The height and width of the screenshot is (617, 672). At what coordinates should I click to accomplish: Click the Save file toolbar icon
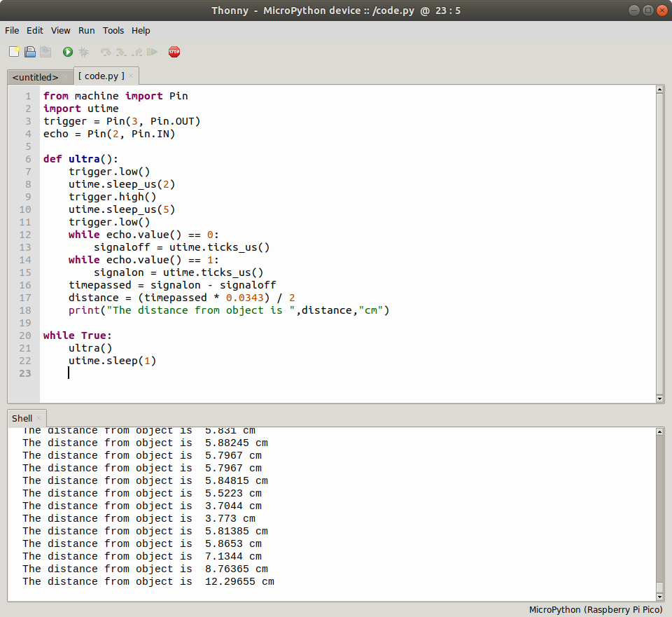pos(45,52)
